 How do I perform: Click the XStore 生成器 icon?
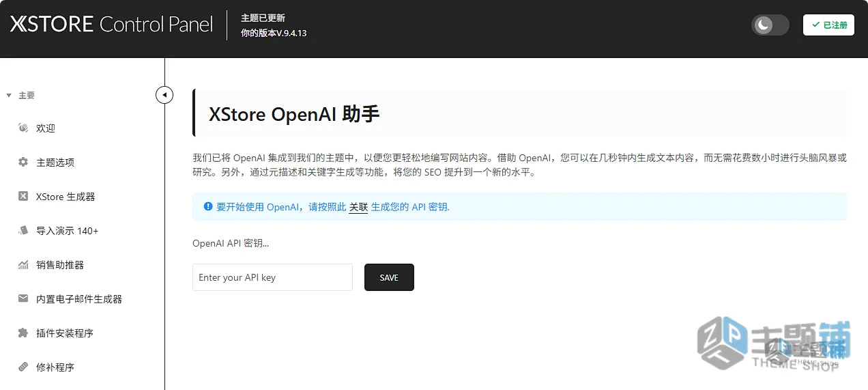click(23, 196)
